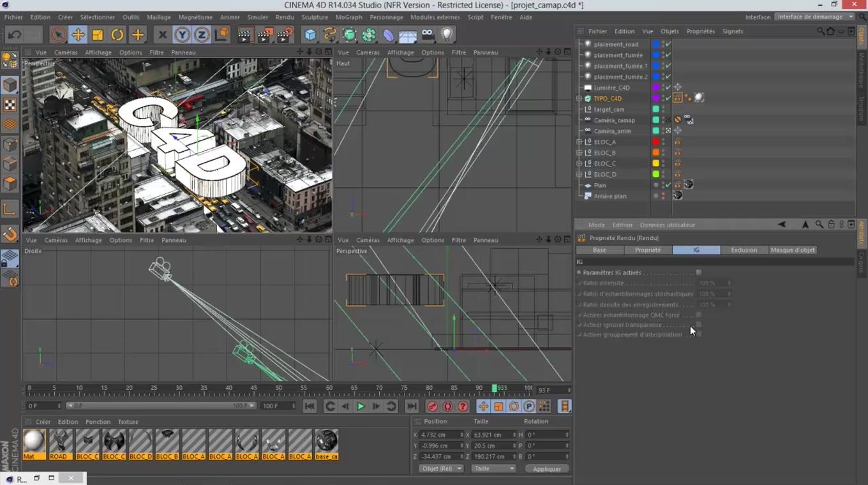
Task: Select the Move tool in top toolbar
Action: pos(78,34)
